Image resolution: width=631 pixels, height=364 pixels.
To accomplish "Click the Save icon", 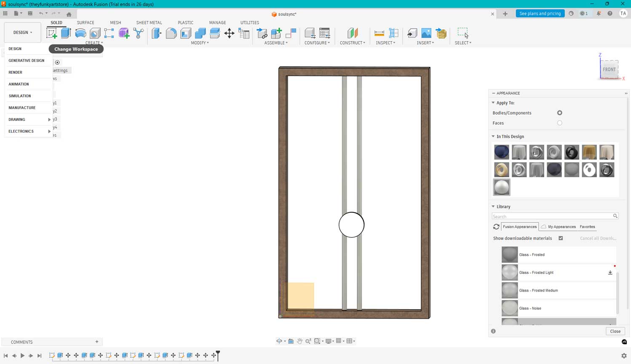I will click(30, 13).
